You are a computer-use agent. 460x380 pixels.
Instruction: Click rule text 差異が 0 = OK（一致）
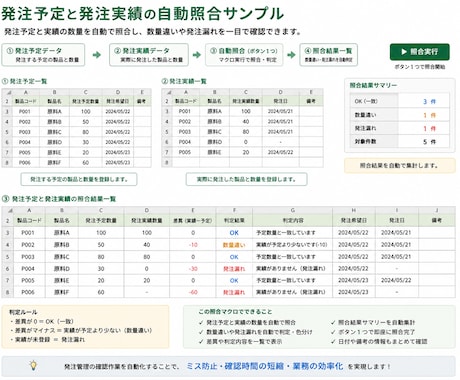42,322
